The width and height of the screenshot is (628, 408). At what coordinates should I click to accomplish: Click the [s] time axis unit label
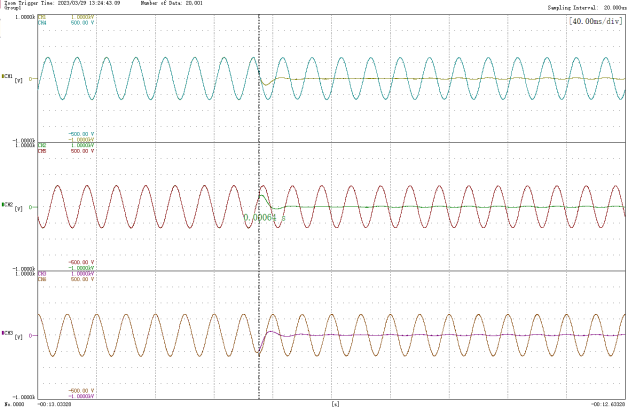point(333,403)
